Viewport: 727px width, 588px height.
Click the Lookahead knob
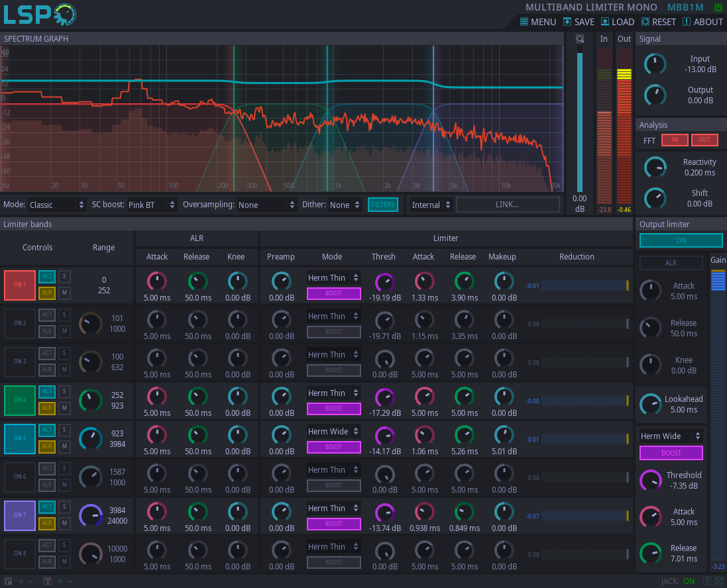pyautogui.click(x=651, y=405)
